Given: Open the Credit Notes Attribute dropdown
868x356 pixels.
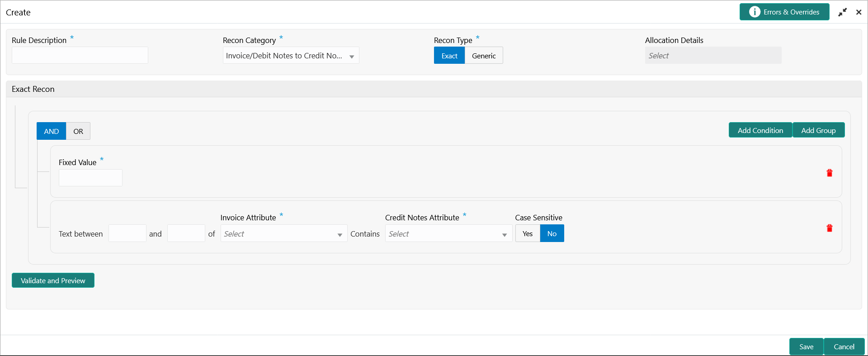Looking at the screenshot, I should pyautogui.click(x=448, y=234).
